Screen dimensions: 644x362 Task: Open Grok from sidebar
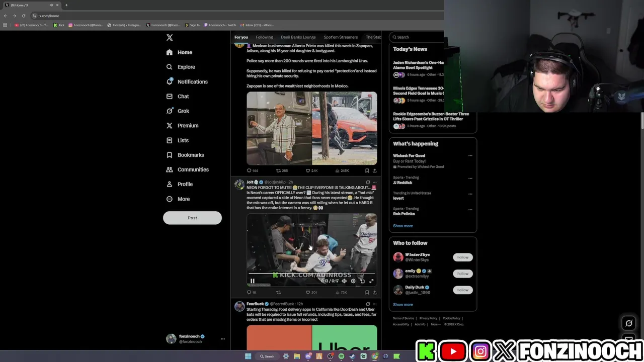click(178, 111)
